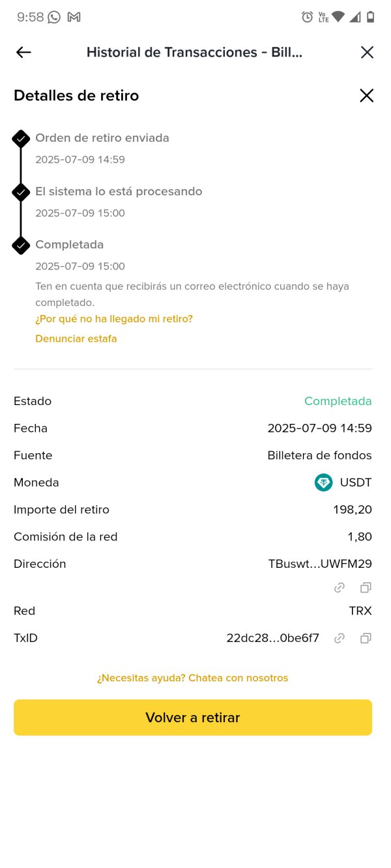Tap the TxID value 22dc28...0be6f7

(272, 638)
